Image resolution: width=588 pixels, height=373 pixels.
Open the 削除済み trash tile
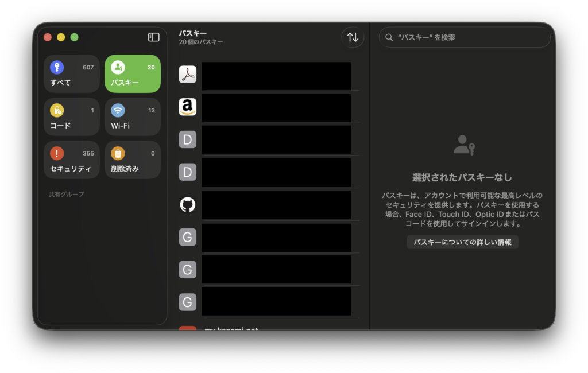click(133, 160)
